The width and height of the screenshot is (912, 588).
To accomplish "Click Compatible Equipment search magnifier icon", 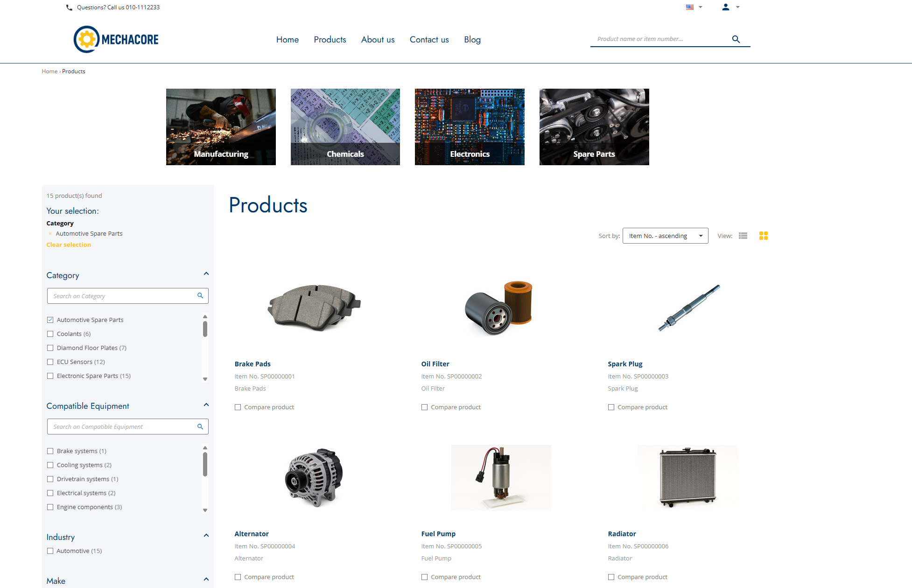I will click(200, 427).
